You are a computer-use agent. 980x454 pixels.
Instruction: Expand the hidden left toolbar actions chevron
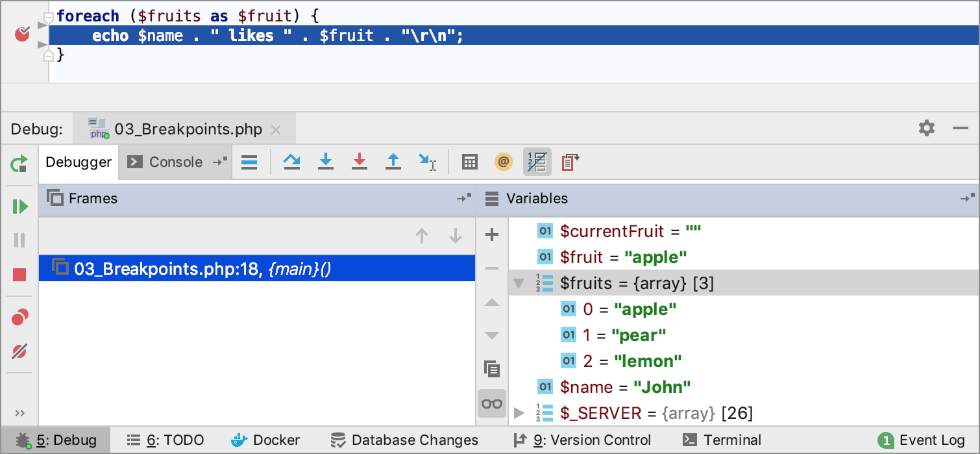click(19, 413)
